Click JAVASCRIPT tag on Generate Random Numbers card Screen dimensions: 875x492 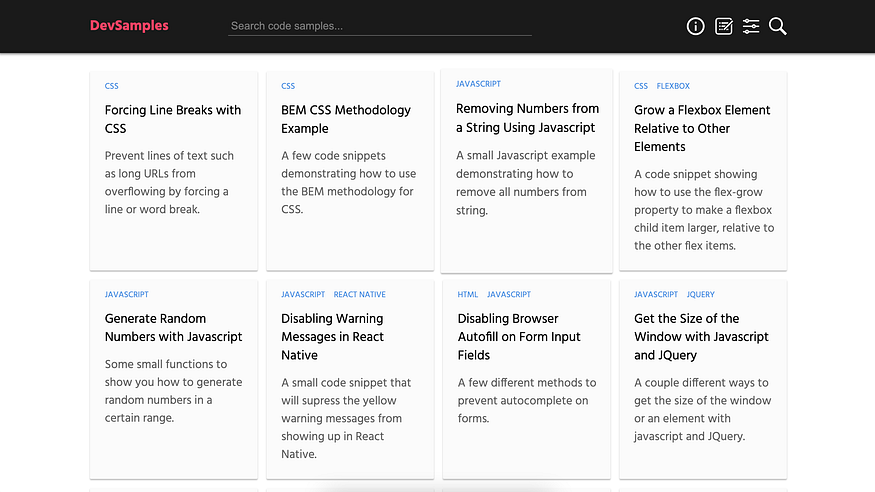(126, 295)
